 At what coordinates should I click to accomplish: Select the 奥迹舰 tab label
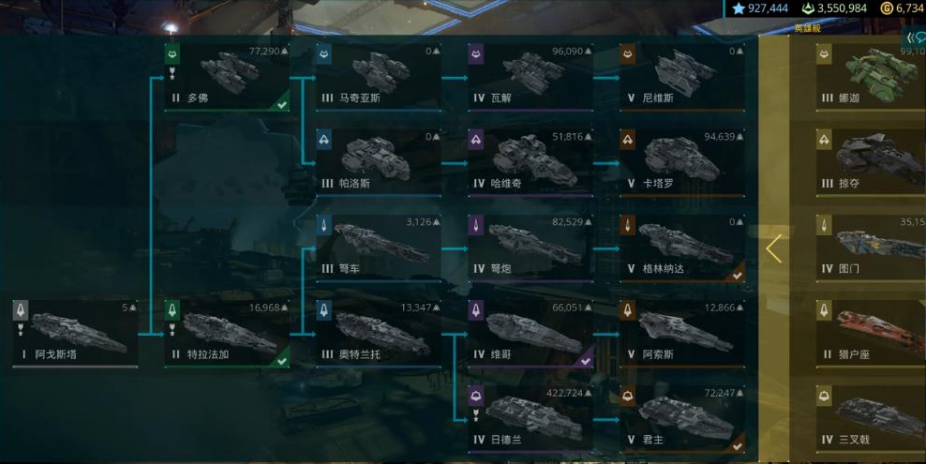(807, 28)
